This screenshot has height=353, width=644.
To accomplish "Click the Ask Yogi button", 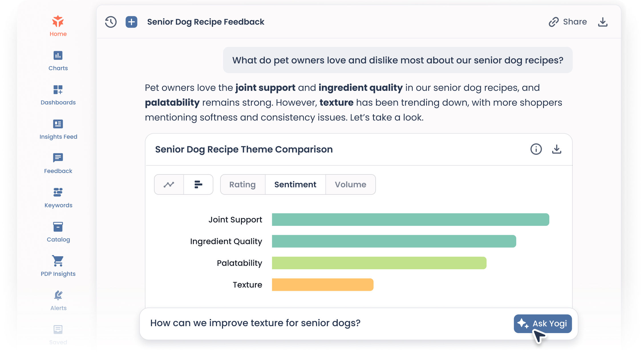I will coord(543,324).
